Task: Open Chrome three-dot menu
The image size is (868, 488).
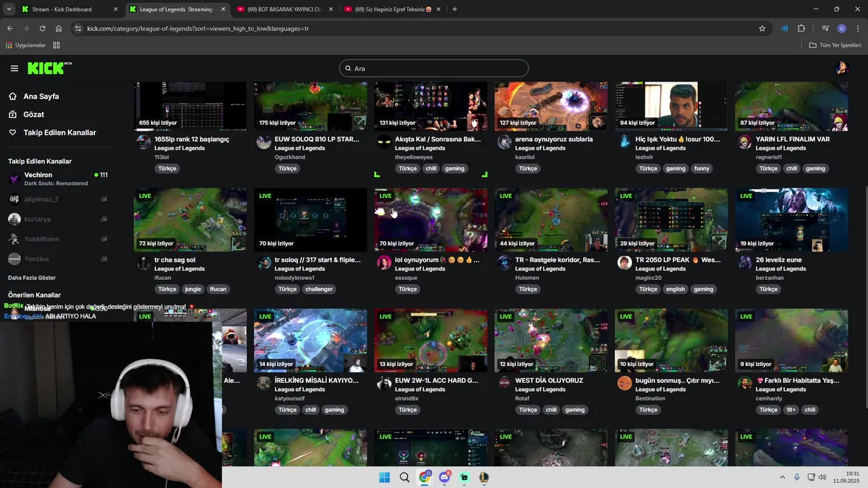Action: (859, 28)
